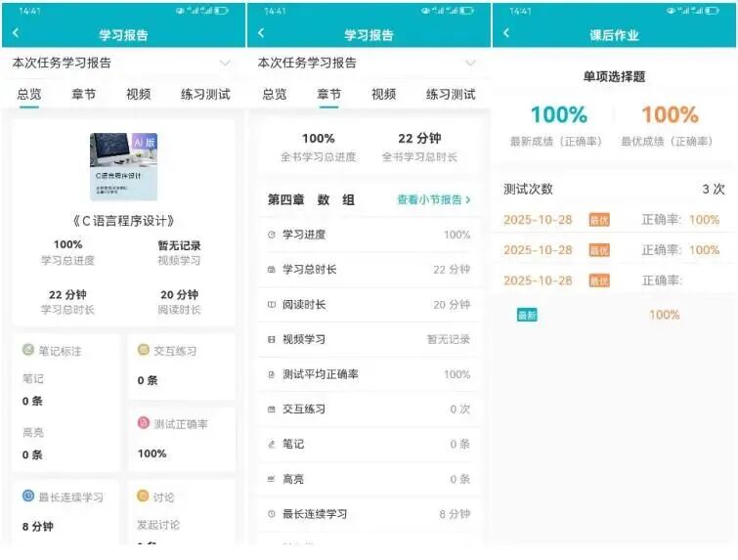Tap the 视频学习 row icon

click(x=271, y=339)
